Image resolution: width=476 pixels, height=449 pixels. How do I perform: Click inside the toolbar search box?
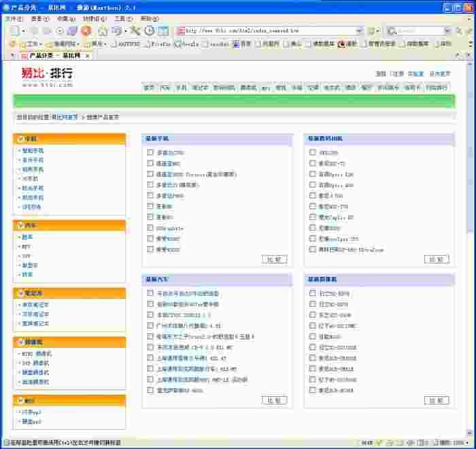[420, 31]
